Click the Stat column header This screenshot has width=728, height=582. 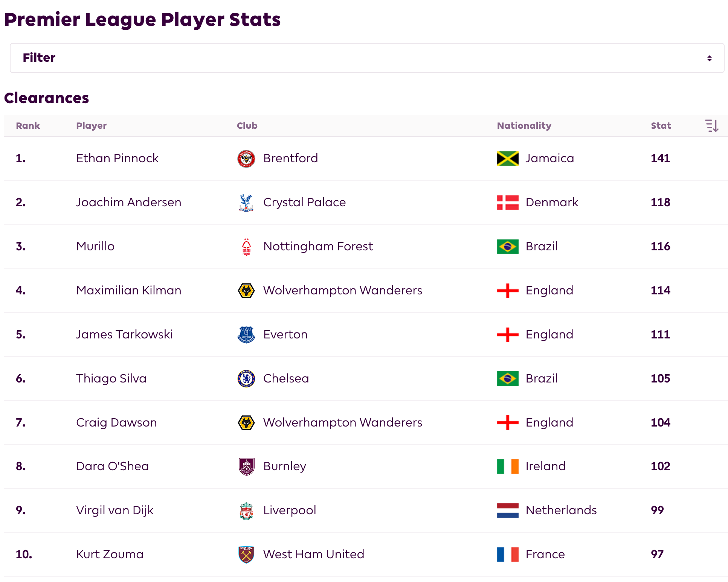tap(661, 126)
